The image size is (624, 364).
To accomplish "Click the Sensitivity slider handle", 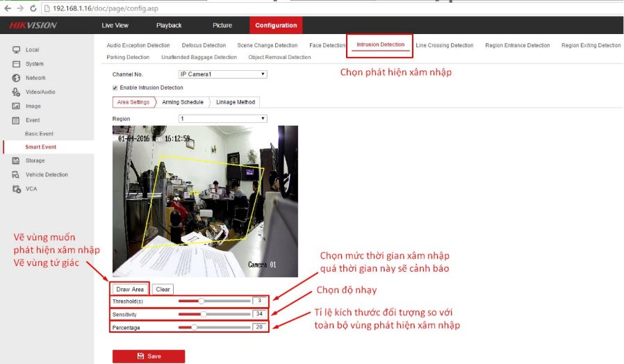I will [204, 314].
